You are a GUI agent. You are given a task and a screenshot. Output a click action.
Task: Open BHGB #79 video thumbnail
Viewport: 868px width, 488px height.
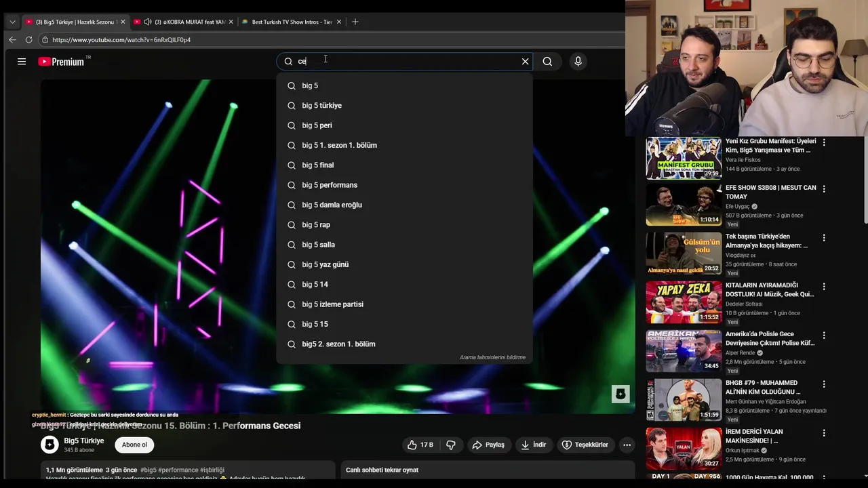[684, 400]
